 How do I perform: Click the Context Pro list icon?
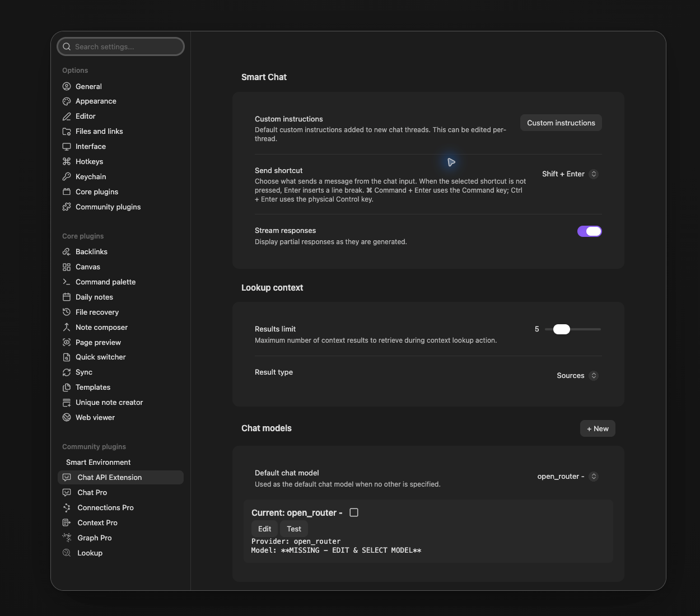pos(67,523)
